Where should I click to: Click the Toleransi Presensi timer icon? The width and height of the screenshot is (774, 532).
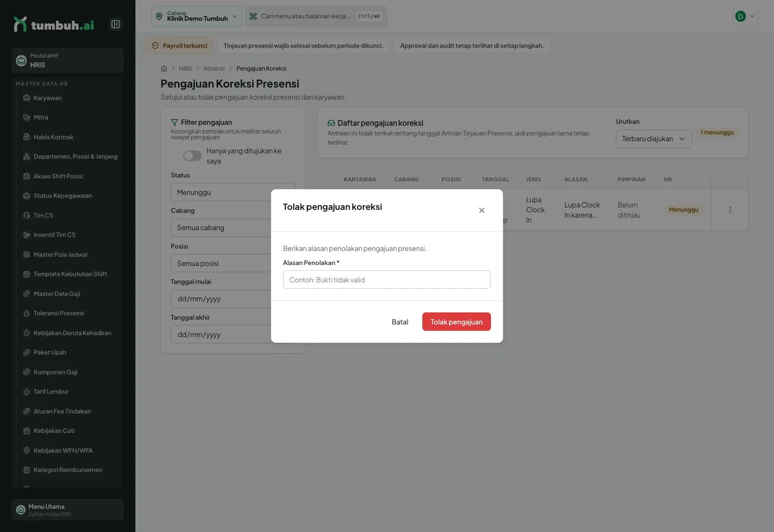click(x=27, y=313)
